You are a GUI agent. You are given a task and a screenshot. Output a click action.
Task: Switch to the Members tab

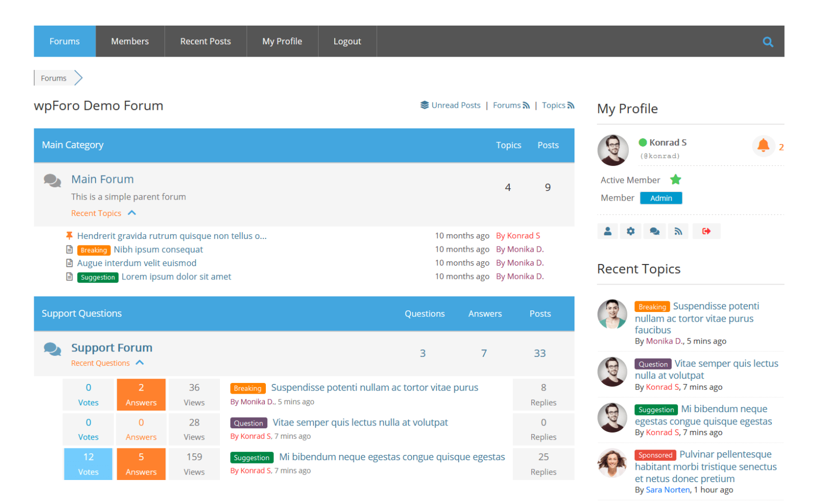pyautogui.click(x=130, y=41)
